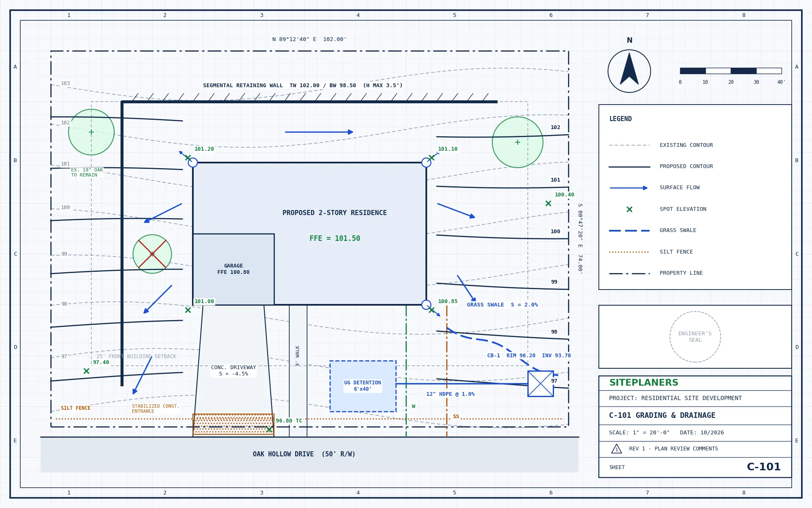Select the 'GARAGE FFE 100.80' label
Screen dimensions: 812x508
(x=233, y=269)
